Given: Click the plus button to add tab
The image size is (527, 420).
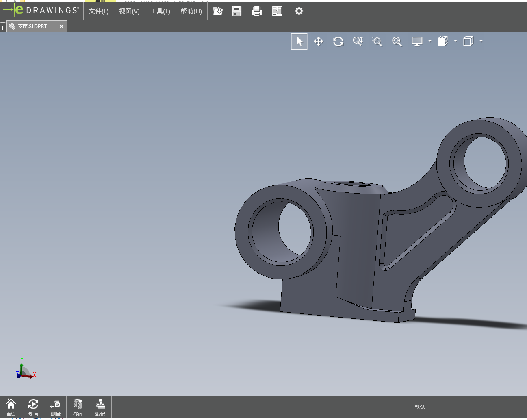Looking at the screenshot, I should pos(3,28).
